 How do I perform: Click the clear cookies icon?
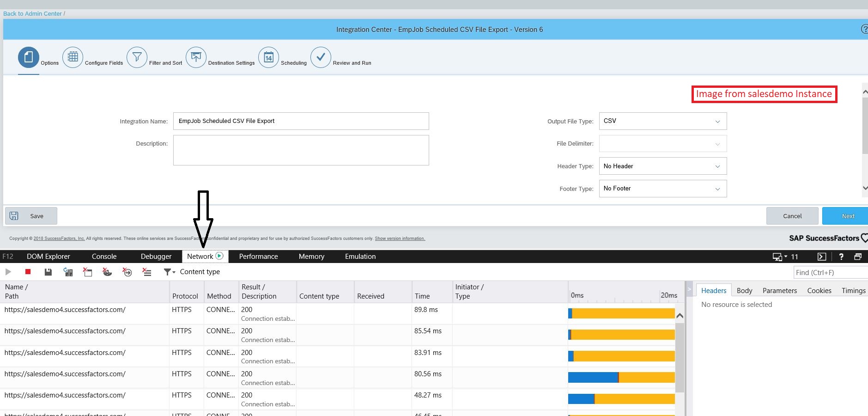[107, 272]
